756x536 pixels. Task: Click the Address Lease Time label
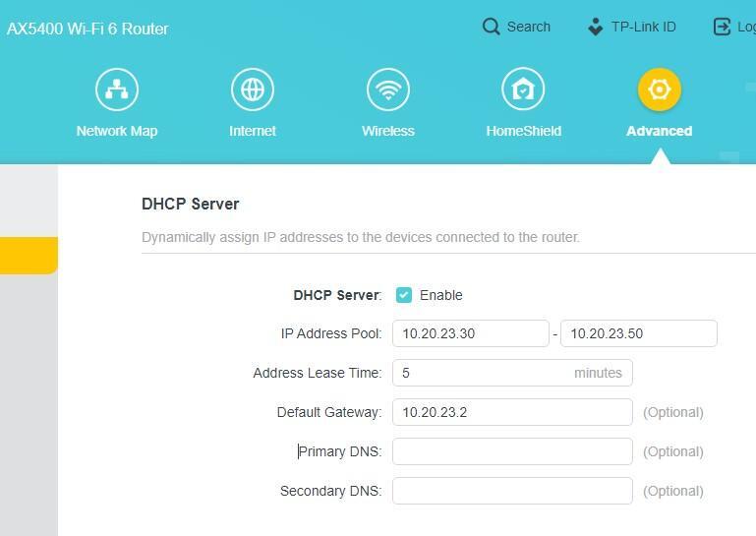pos(318,373)
